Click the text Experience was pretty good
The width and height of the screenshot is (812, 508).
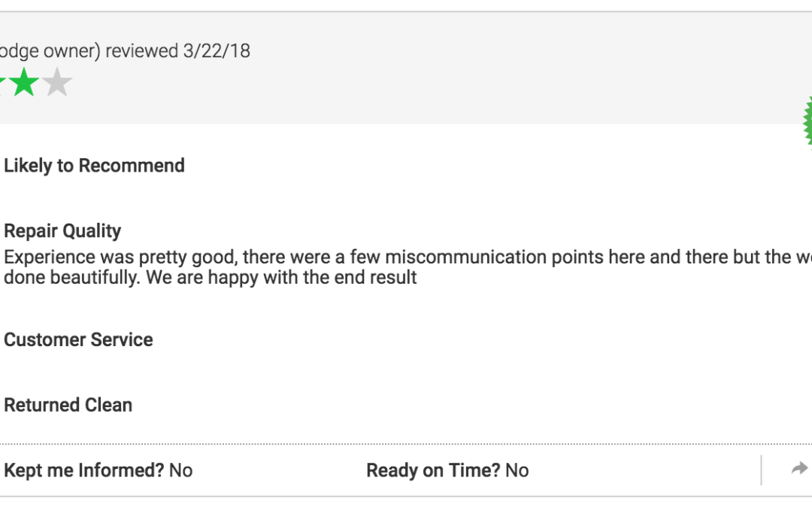(x=120, y=257)
